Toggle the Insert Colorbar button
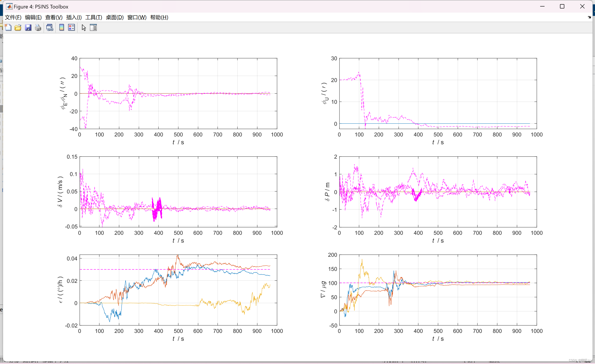The image size is (595, 364). 62,28
